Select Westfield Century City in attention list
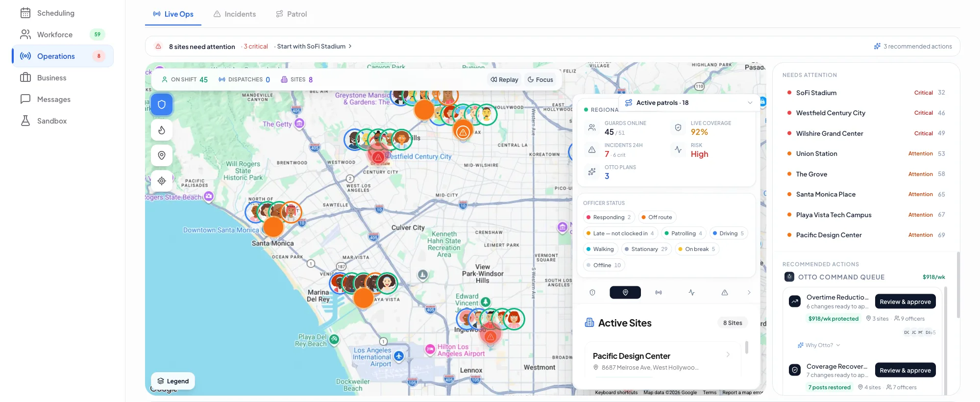Image resolution: width=980 pixels, height=402 pixels. [x=866, y=113]
